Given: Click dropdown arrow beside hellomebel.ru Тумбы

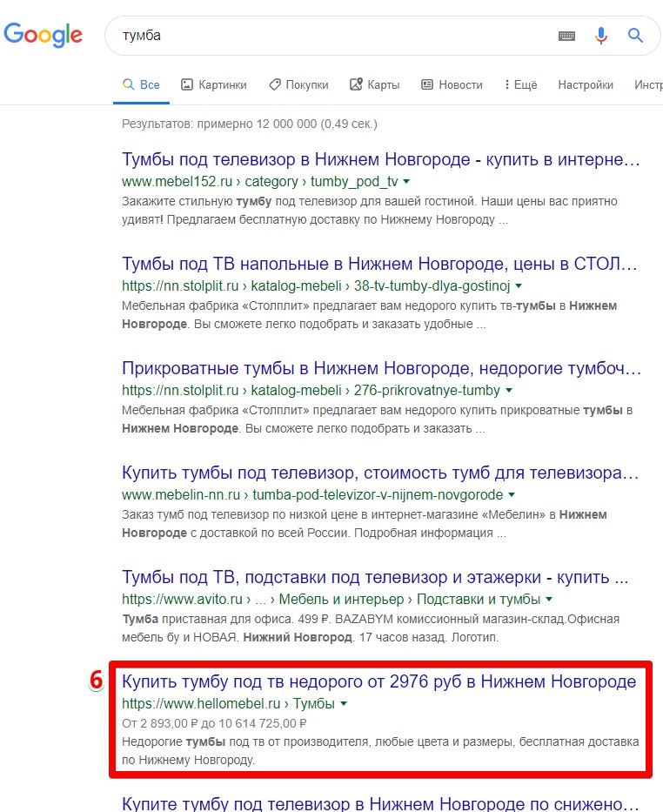Looking at the screenshot, I should [344, 703].
